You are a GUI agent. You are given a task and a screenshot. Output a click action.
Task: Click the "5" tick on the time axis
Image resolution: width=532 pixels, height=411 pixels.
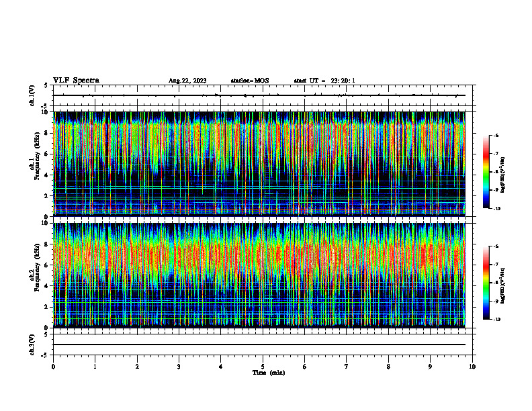(x=263, y=367)
